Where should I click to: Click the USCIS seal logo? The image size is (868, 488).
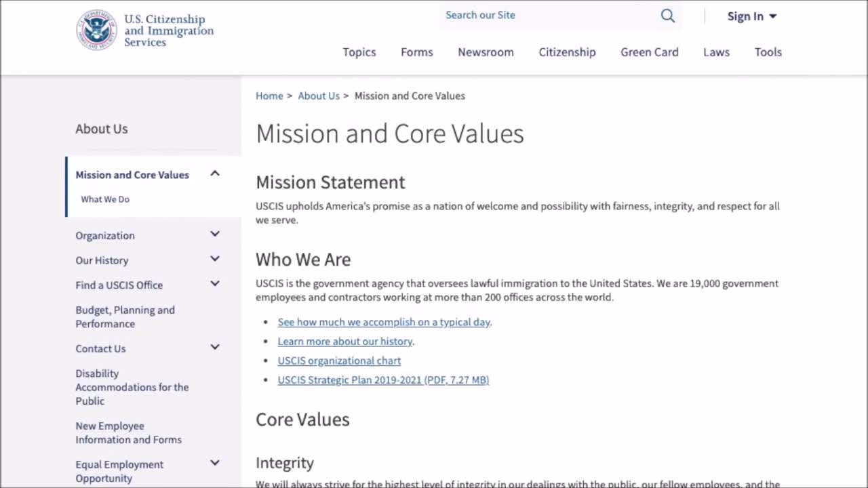click(96, 30)
